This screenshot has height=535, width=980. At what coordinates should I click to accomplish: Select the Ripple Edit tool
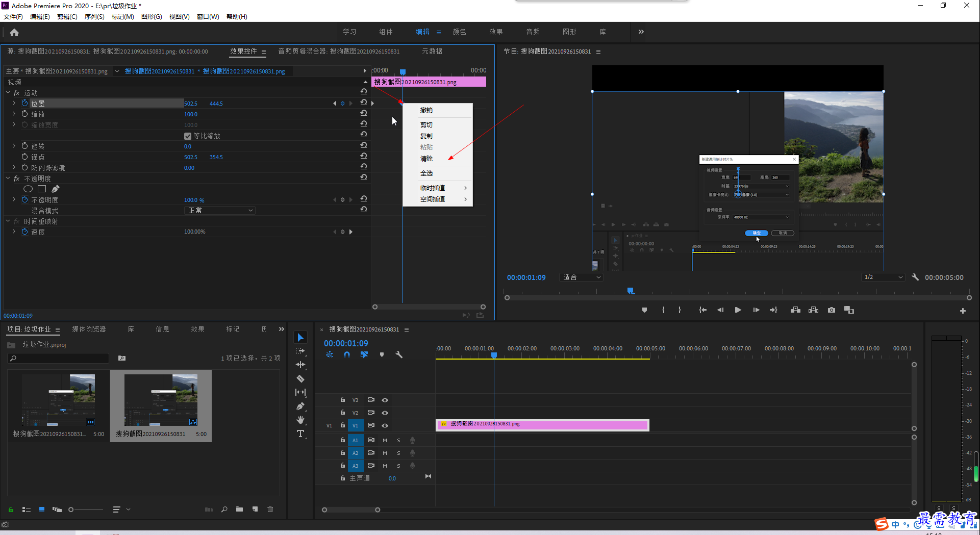coord(300,365)
